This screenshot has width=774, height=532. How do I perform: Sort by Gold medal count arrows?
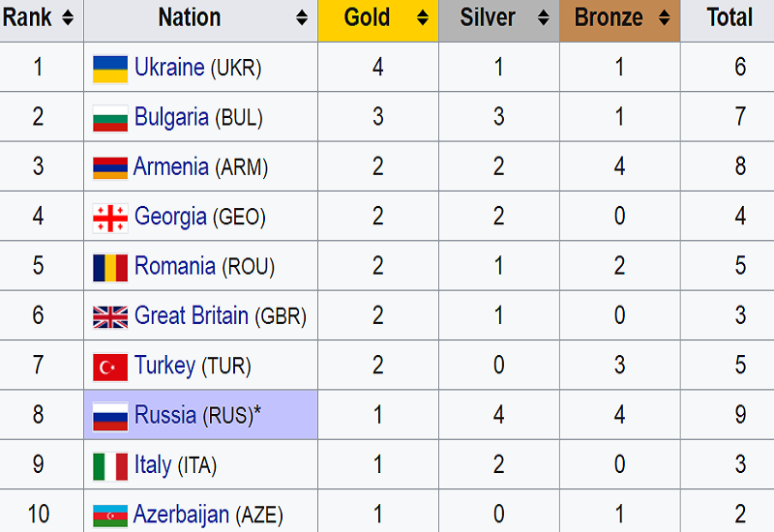coord(423,18)
